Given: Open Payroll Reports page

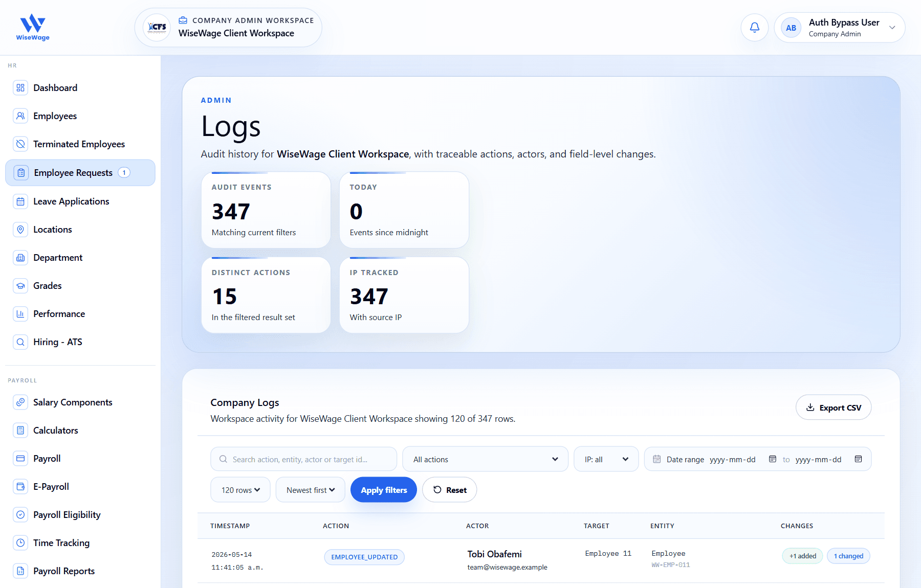Looking at the screenshot, I should point(80,571).
